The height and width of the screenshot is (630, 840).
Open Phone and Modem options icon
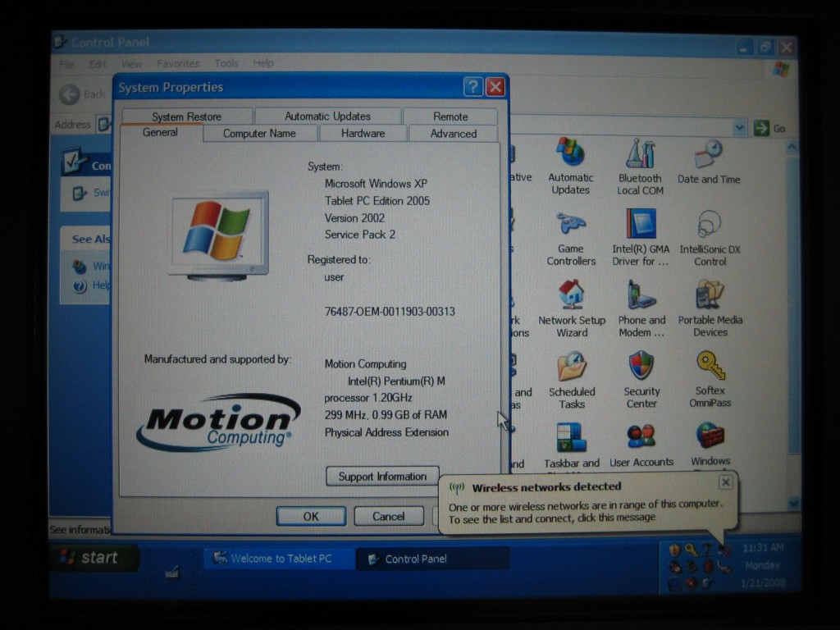pos(641,309)
